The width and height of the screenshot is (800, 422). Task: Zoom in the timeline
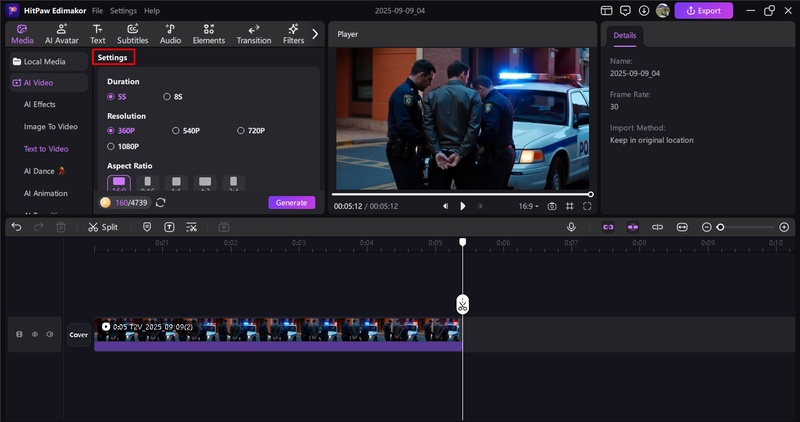[784, 227]
